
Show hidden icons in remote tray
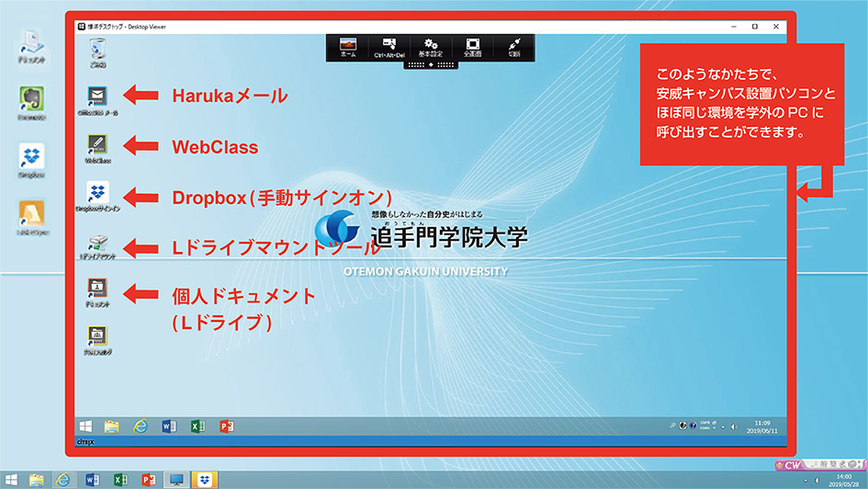coord(723,426)
